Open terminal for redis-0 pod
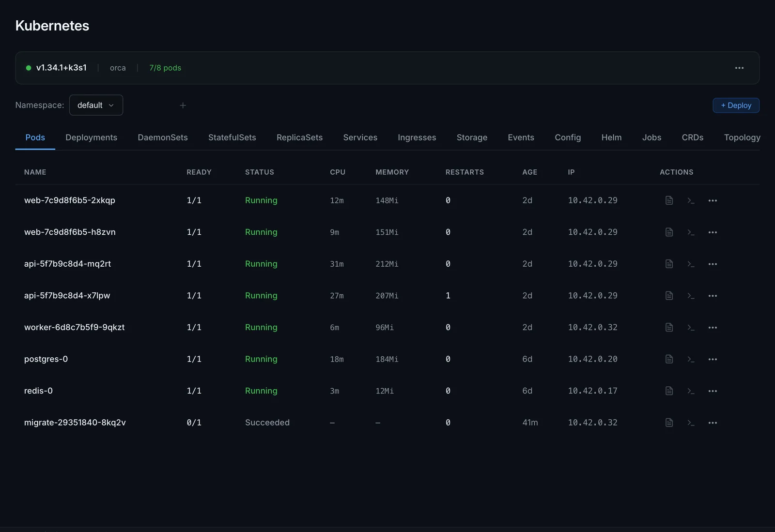Viewport: 775px width, 532px height. 691,391
